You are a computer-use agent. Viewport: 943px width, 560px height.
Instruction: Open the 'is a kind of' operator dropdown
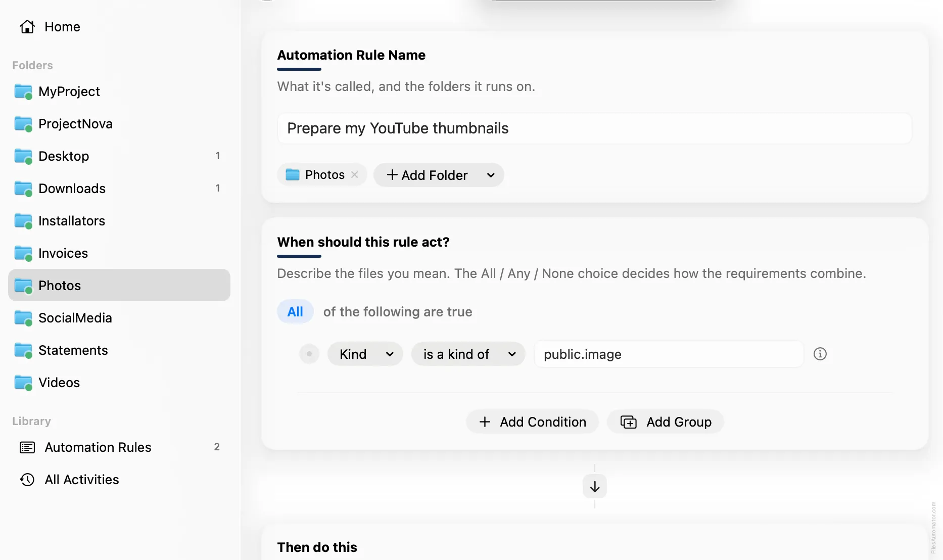[x=468, y=354]
